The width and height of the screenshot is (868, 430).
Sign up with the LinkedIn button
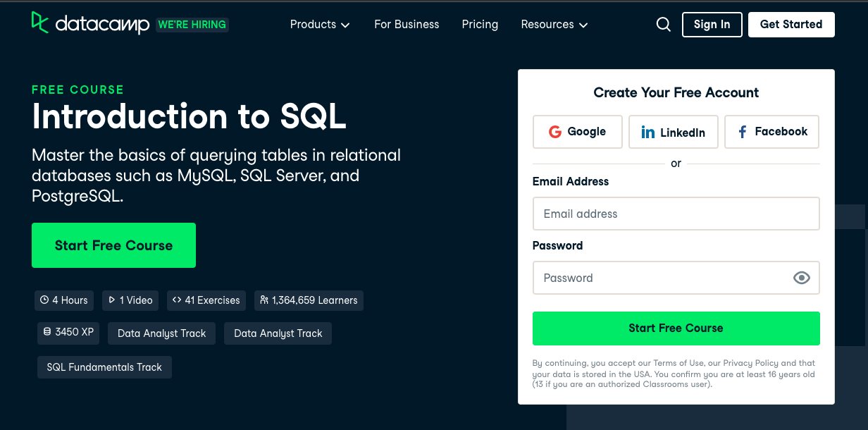[674, 132]
